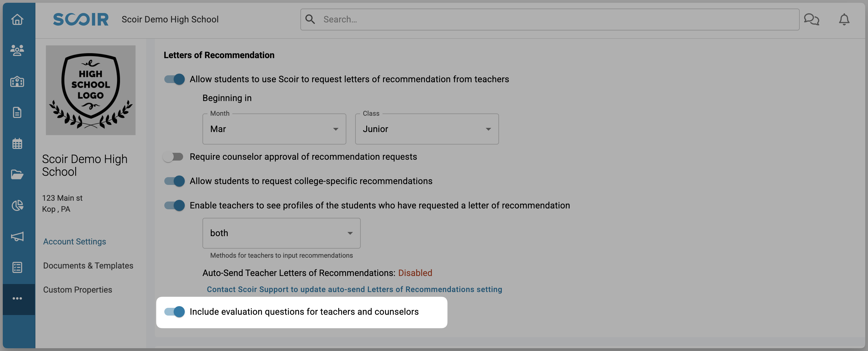Click the 123 Main st address text
The height and width of the screenshot is (351, 868).
(x=62, y=198)
